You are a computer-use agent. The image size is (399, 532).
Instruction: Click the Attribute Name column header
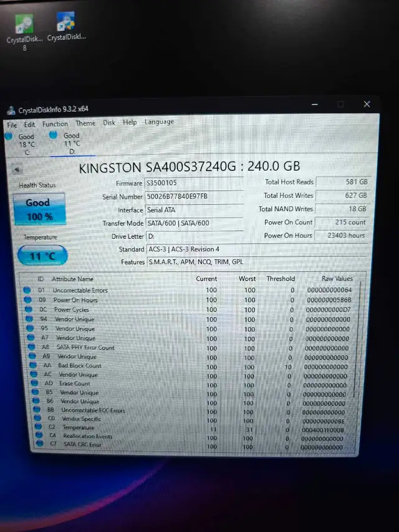tap(72, 279)
